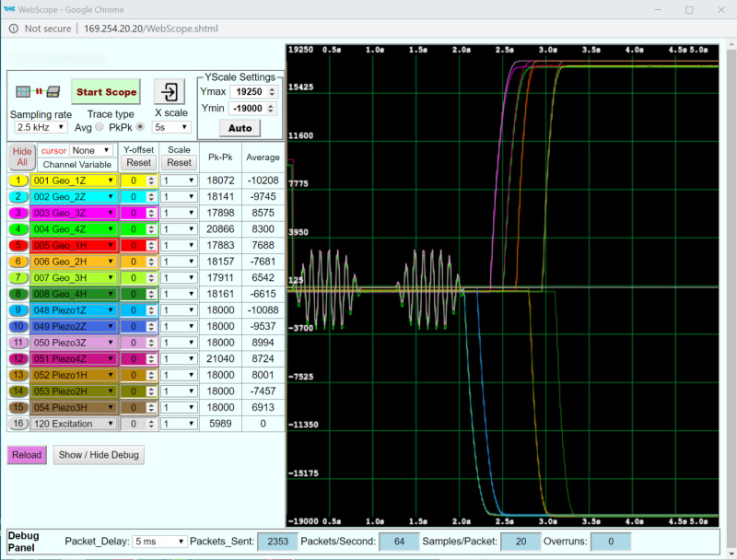Select the PkPk trace type radio button
Screen dimensions: 737x560
pyautogui.click(x=141, y=127)
